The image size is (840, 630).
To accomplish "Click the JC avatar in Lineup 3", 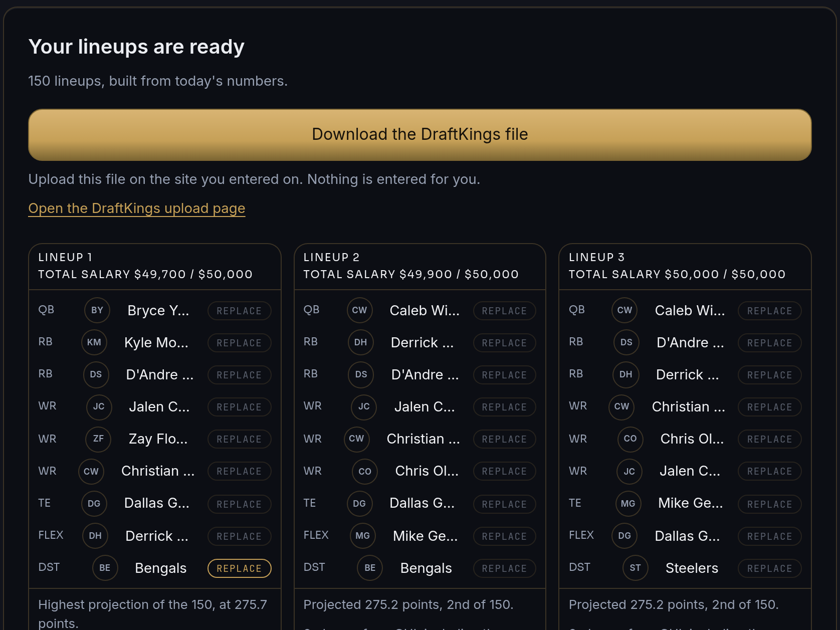I will pos(629,472).
